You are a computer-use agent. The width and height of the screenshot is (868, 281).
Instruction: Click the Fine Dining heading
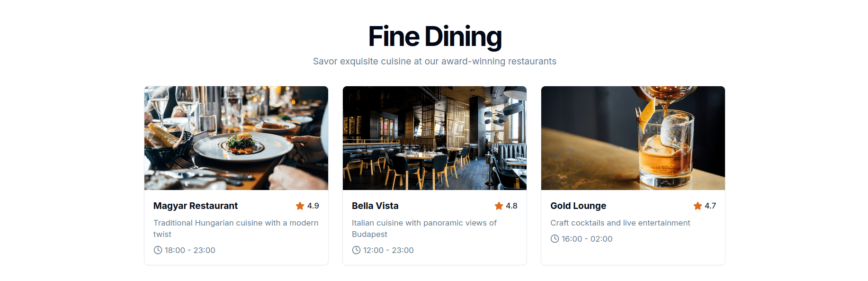pos(435,36)
